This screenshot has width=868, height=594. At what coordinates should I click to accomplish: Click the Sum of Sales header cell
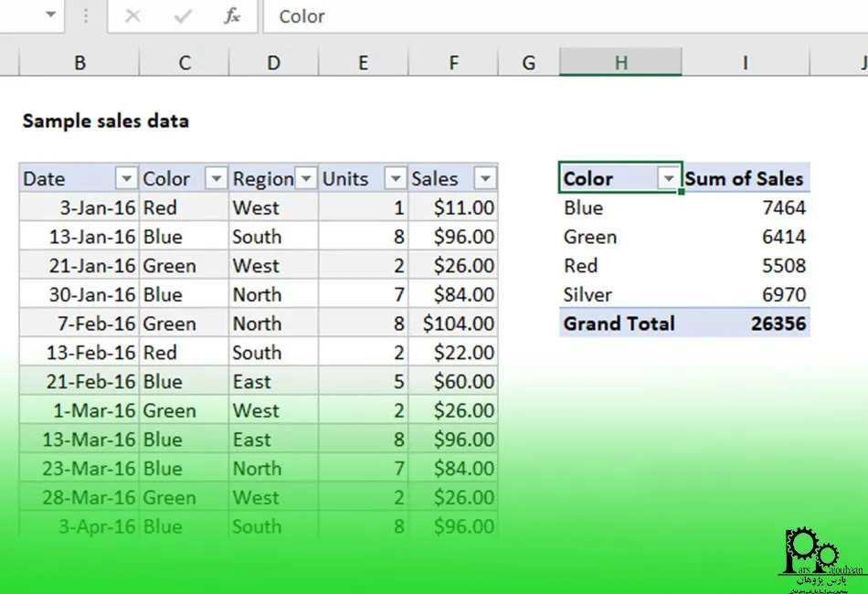[745, 178]
